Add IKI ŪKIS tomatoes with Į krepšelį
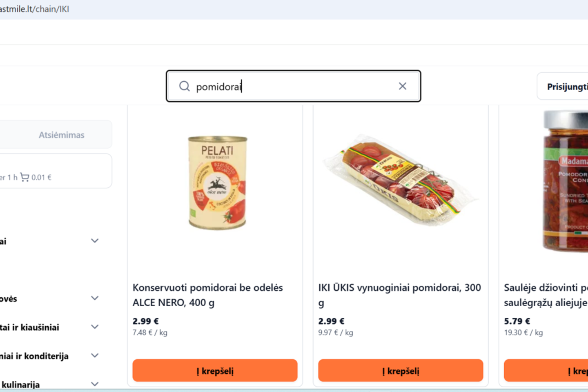This screenshot has height=392, width=588. [401, 371]
